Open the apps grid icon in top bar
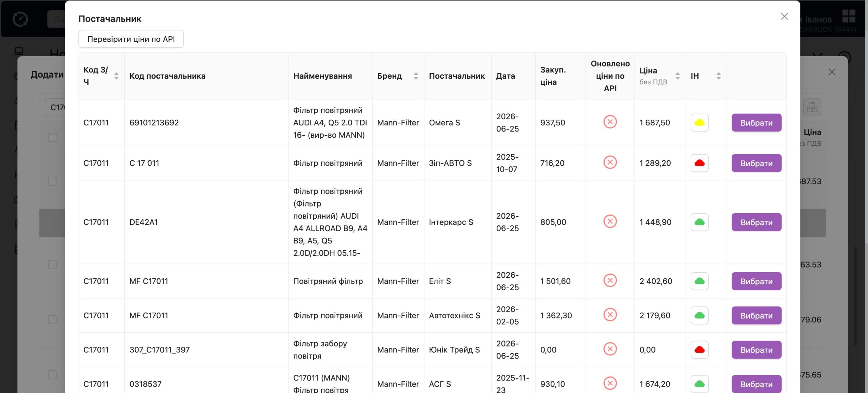 coord(849,16)
